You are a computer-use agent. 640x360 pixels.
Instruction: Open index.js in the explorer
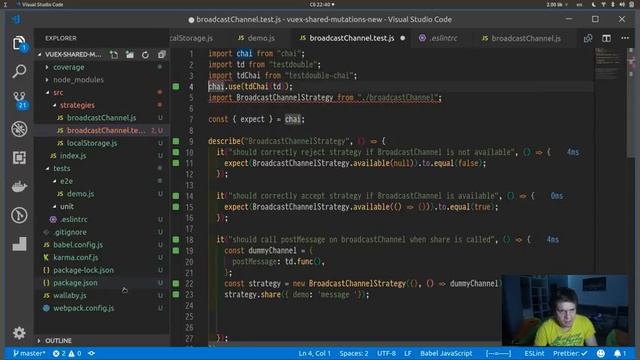(73, 156)
